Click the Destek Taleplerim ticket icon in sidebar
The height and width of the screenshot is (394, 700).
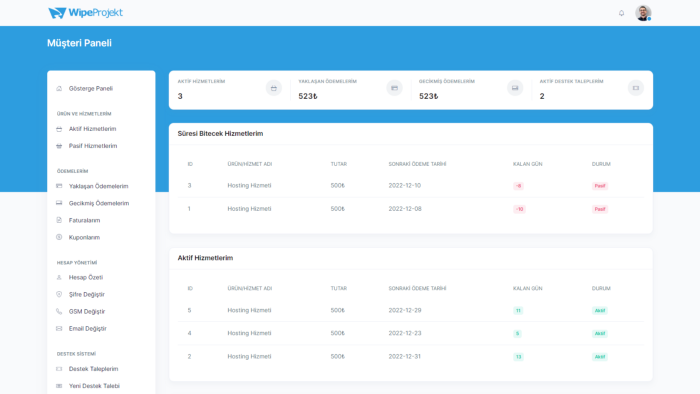pos(59,369)
